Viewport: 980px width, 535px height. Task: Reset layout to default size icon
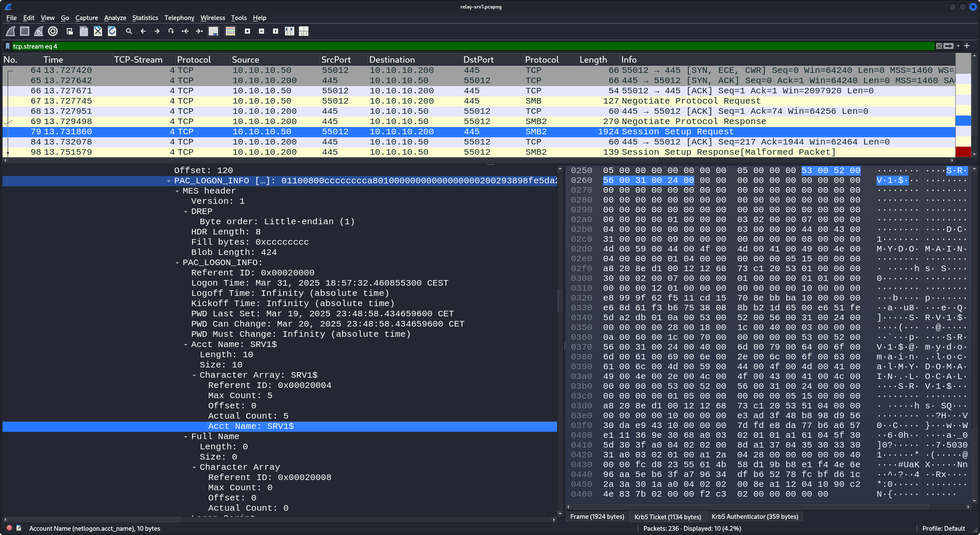point(304,31)
